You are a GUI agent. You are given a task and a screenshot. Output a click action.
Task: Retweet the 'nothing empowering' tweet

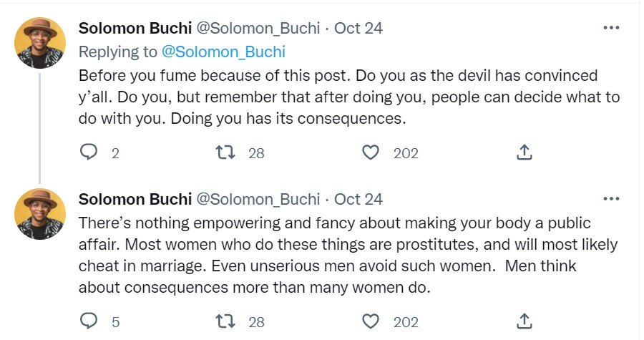226,322
